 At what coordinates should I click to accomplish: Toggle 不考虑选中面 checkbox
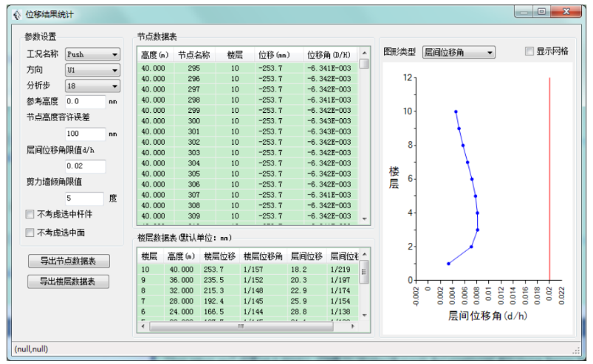point(30,232)
